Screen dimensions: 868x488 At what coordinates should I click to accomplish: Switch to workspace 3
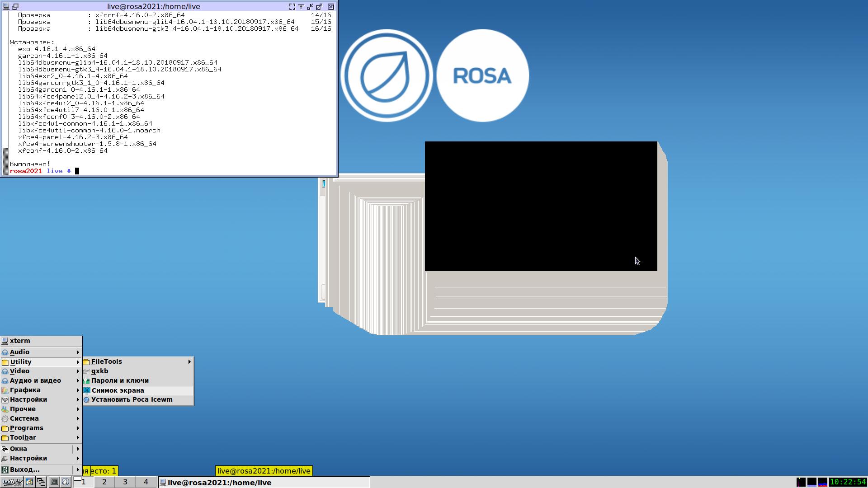(125, 482)
